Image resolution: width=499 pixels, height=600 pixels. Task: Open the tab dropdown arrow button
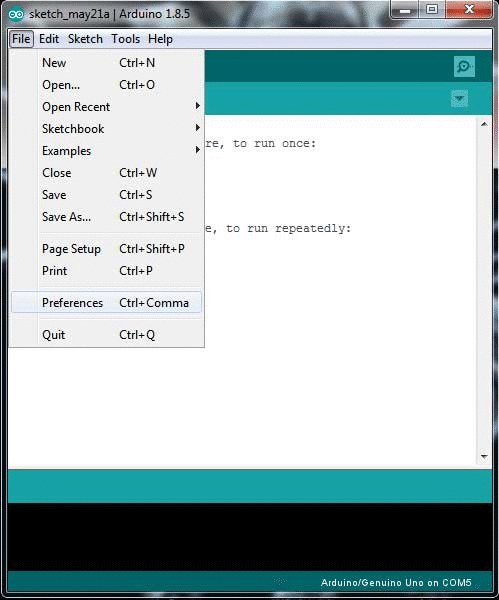click(459, 99)
